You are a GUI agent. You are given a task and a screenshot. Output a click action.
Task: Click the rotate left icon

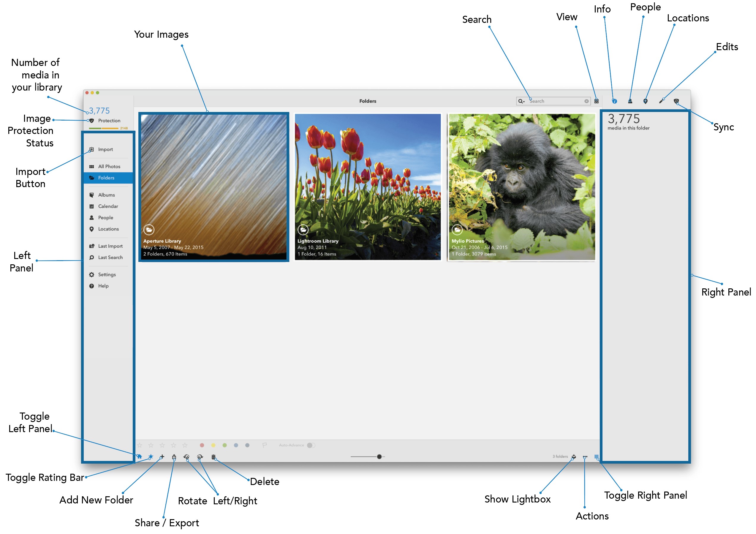tap(186, 457)
